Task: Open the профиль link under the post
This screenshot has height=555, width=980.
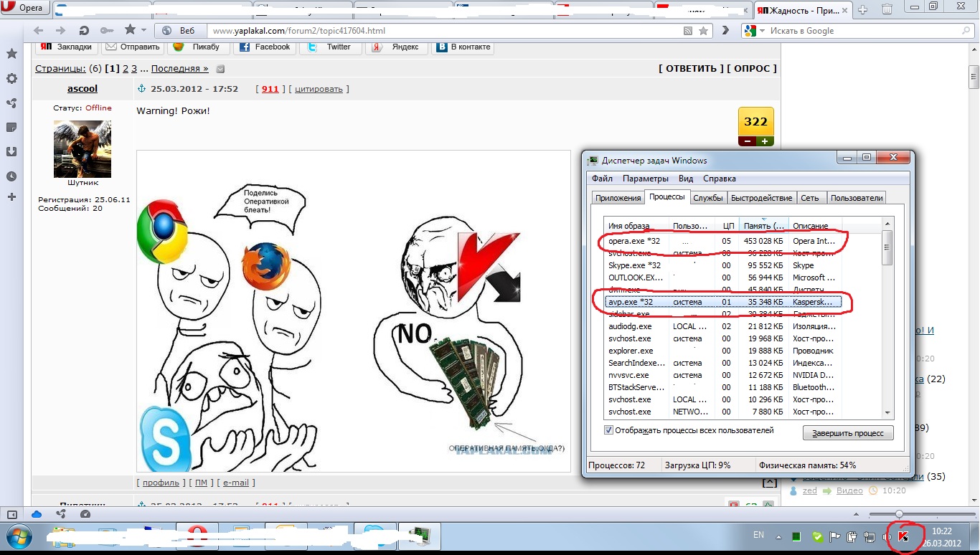Action: coord(161,483)
